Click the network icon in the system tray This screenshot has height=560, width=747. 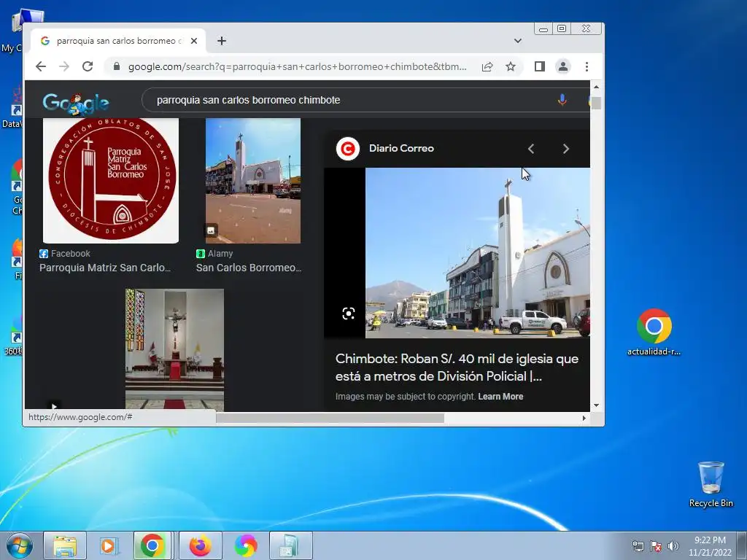coord(638,546)
